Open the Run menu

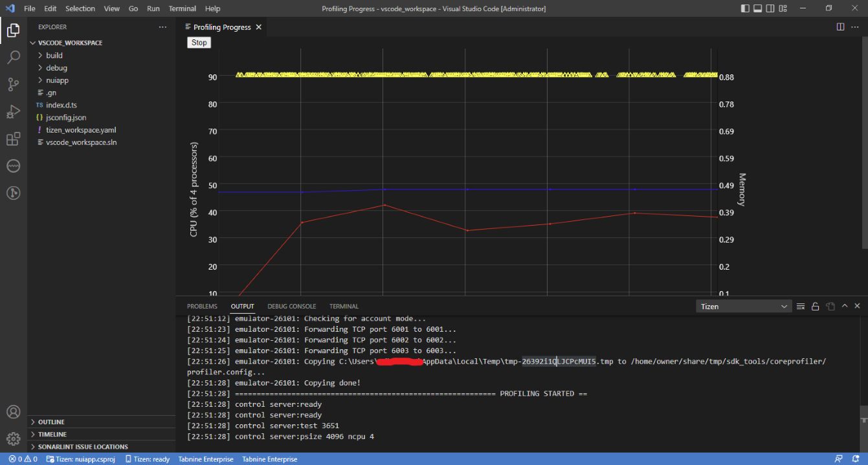click(x=153, y=8)
